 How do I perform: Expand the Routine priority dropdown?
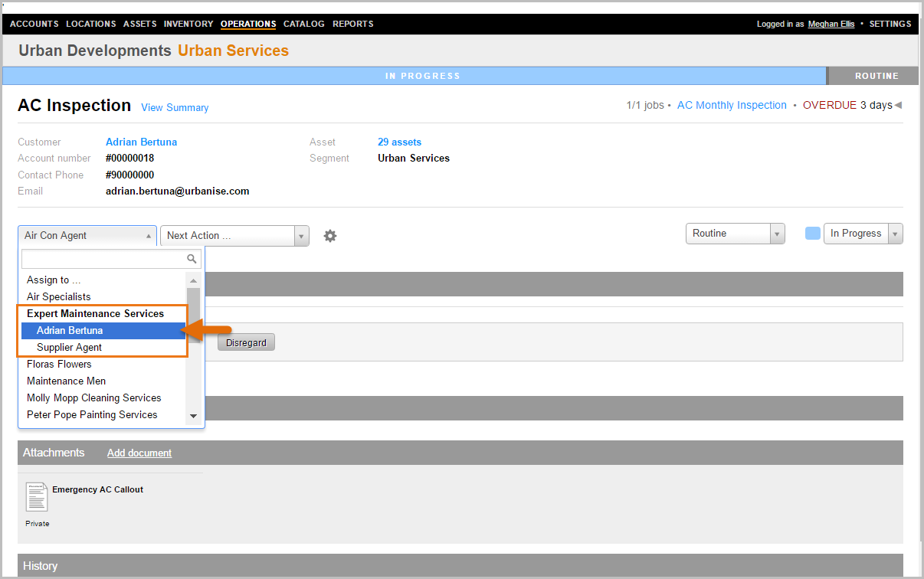coord(735,234)
